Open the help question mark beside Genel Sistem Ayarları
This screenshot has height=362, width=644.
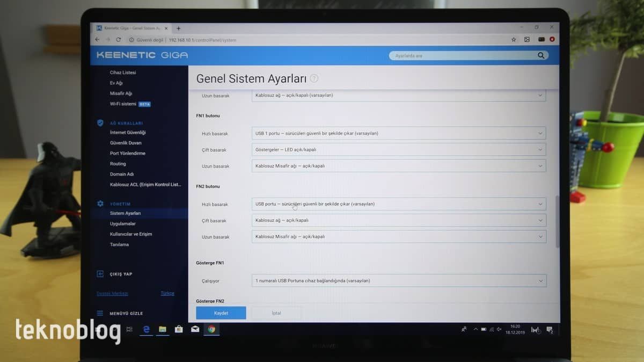point(314,78)
